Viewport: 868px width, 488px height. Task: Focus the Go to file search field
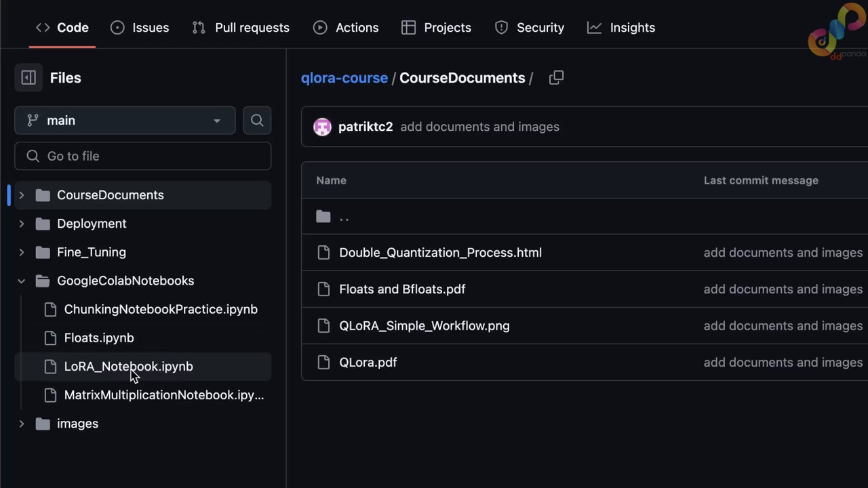(142, 156)
